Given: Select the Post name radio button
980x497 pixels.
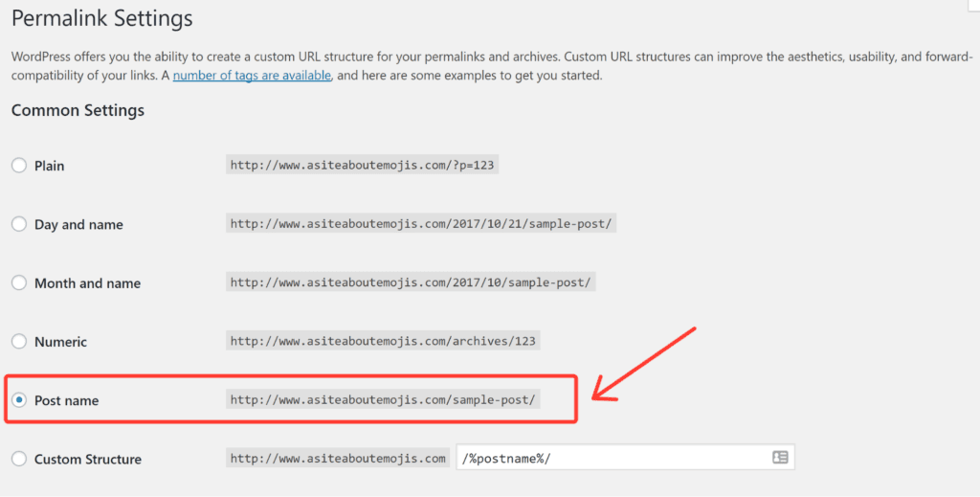Looking at the screenshot, I should tap(19, 399).
